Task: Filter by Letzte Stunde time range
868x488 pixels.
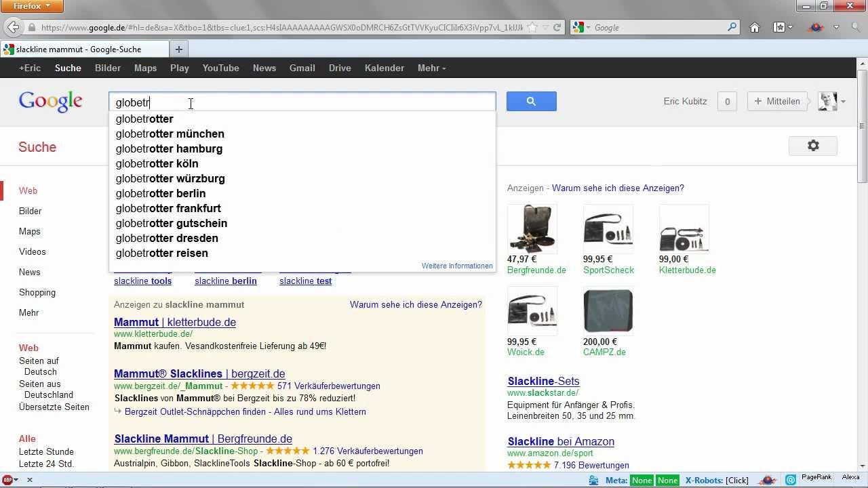Action: point(46,451)
